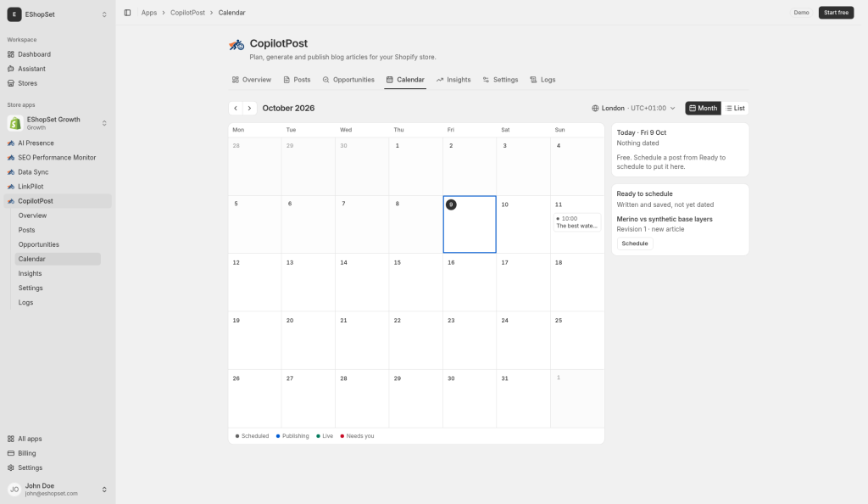Open the EShopSet workspace switcher
This screenshot has height=504, width=868.
58,14
